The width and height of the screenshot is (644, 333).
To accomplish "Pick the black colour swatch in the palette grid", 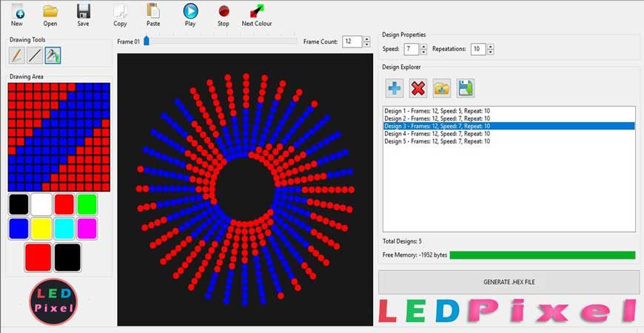I will click(x=19, y=204).
